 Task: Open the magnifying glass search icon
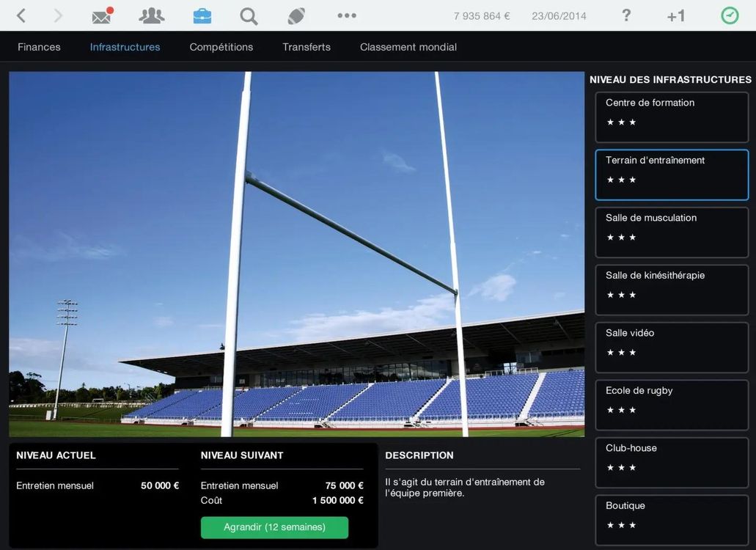249,15
